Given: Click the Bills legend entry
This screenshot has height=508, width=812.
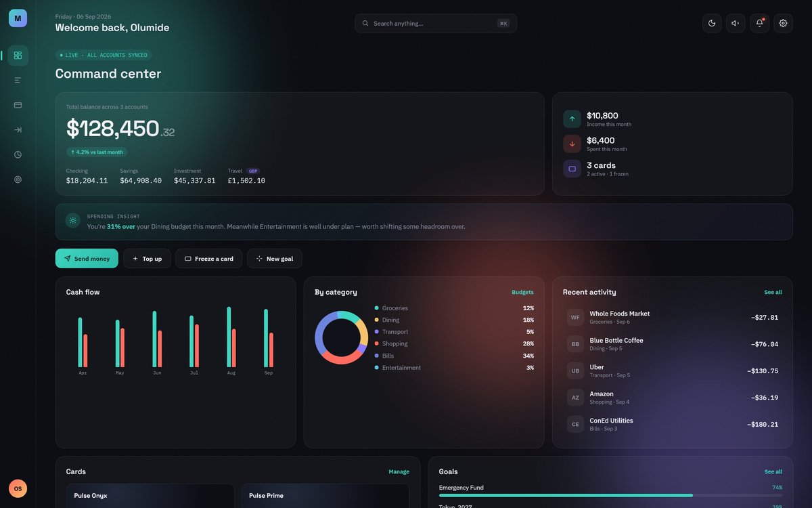Looking at the screenshot, I should click(454, 356).
